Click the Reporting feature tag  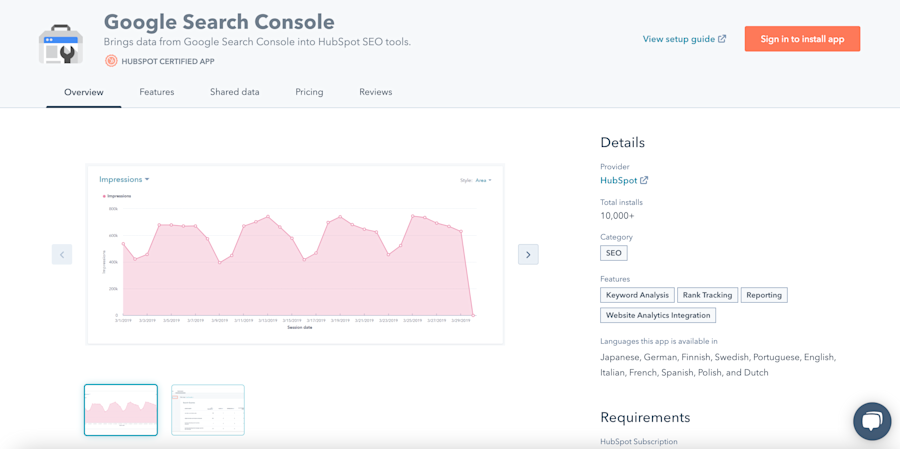click(764, 295)
